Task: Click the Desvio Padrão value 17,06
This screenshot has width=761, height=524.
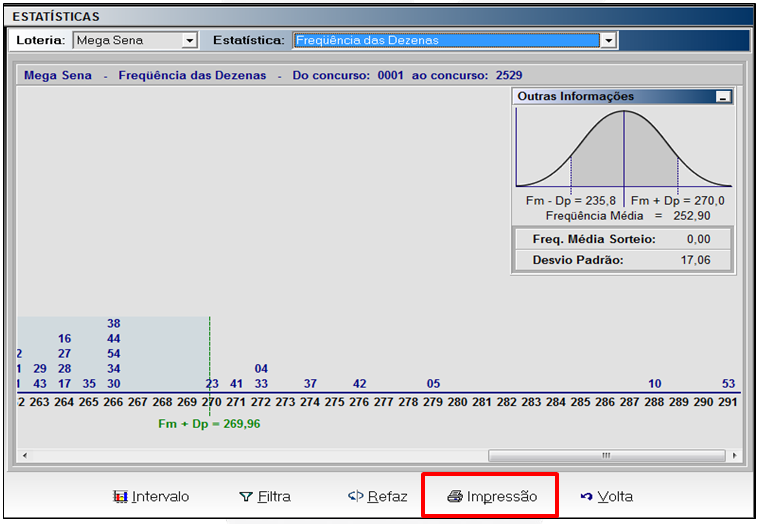Action: pos(695,260)
